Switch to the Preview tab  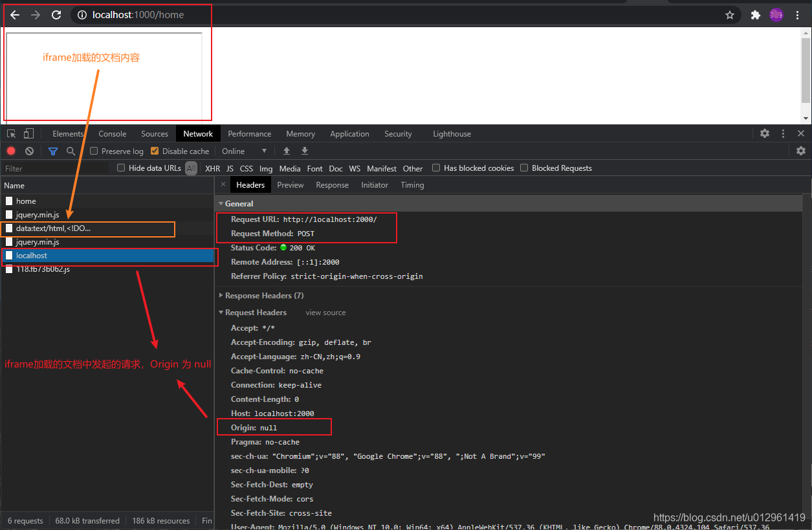tap(291, 184)
